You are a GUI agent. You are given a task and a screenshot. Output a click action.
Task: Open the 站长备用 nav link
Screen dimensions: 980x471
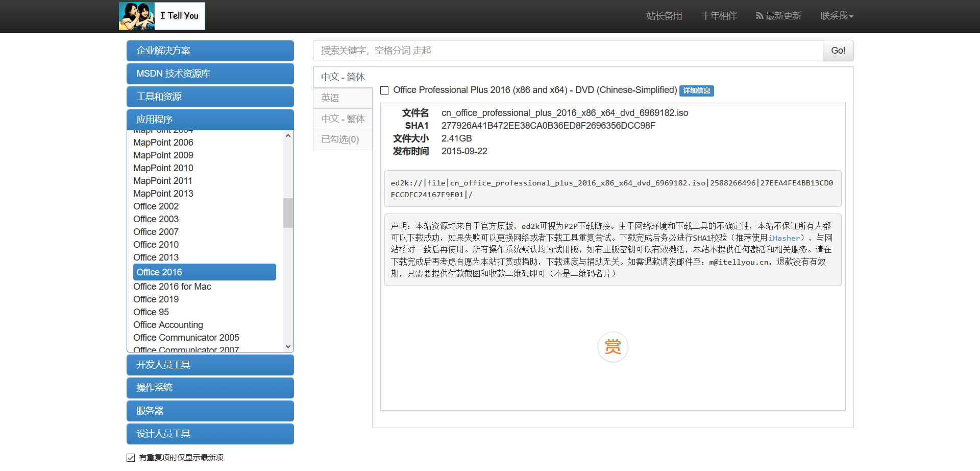[664, 16]
